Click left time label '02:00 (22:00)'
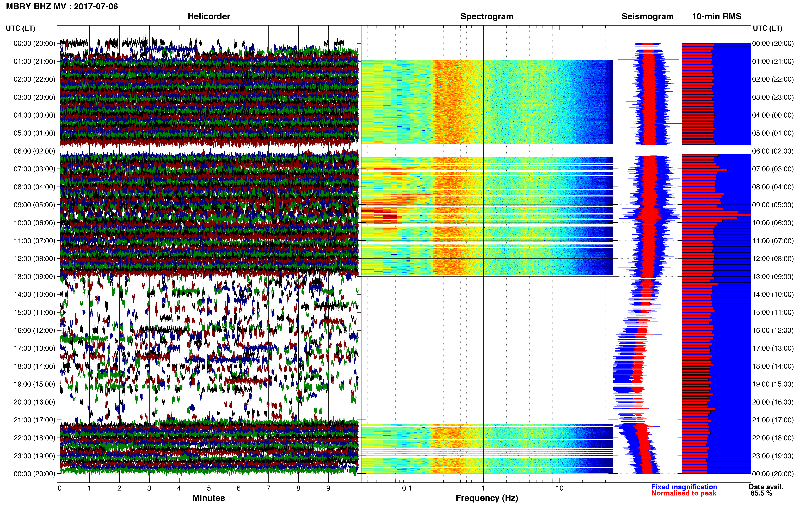This screenshot has height=508, width=812. [34, 79]
